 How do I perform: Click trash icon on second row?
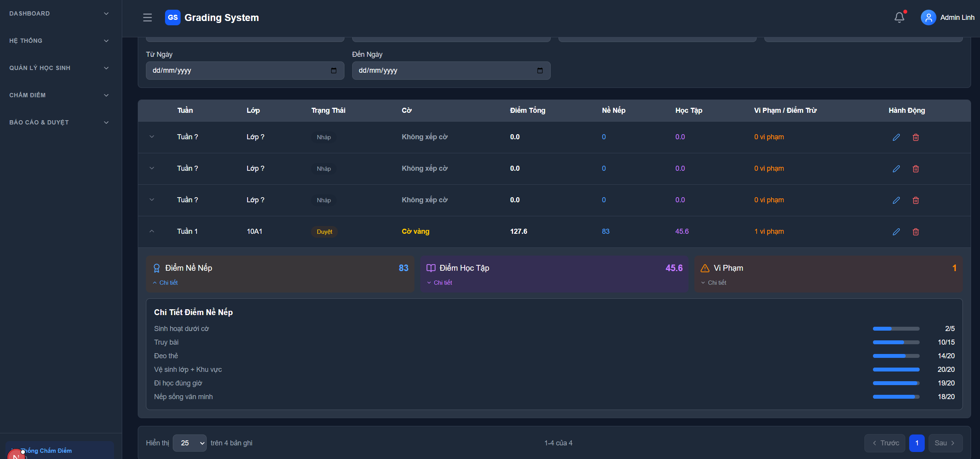pyautogui.click(x=915, y=169)
